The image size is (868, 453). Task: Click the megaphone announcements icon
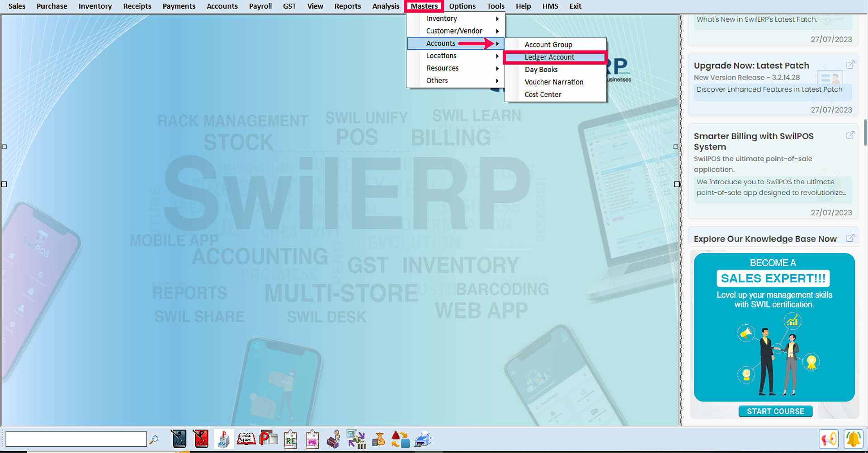click(x=829, y=439)
